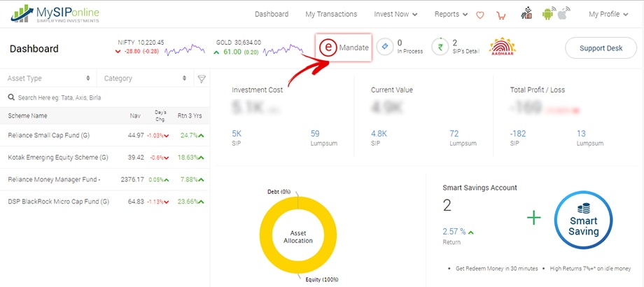Click the search magnifier icon
This screenshot has width=644, height=287.
pyautogui.click(x=11, y=98)
